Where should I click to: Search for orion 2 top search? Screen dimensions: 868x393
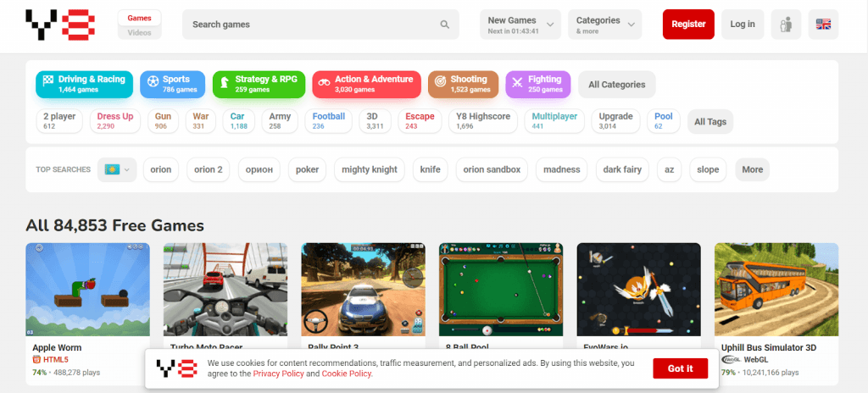209,169
